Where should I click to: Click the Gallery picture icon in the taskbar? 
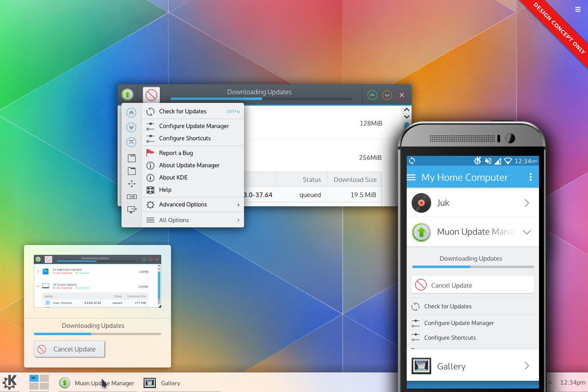tap(149, 383)
